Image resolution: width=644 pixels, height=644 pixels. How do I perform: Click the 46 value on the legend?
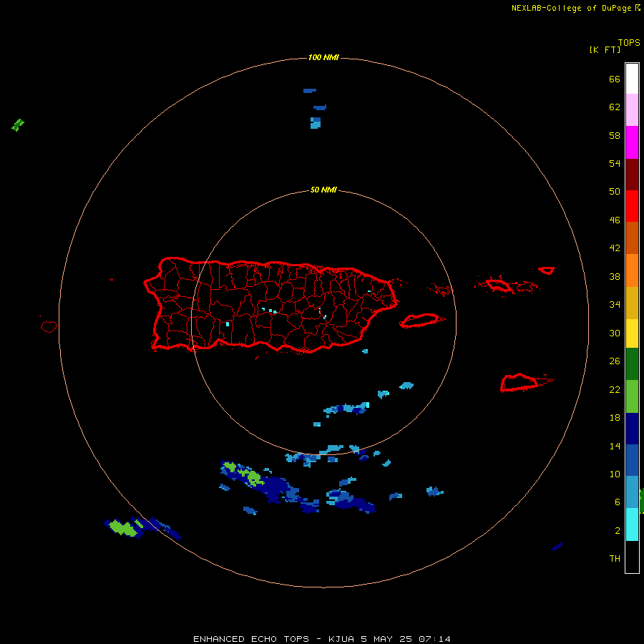click(x=615, y=220)
